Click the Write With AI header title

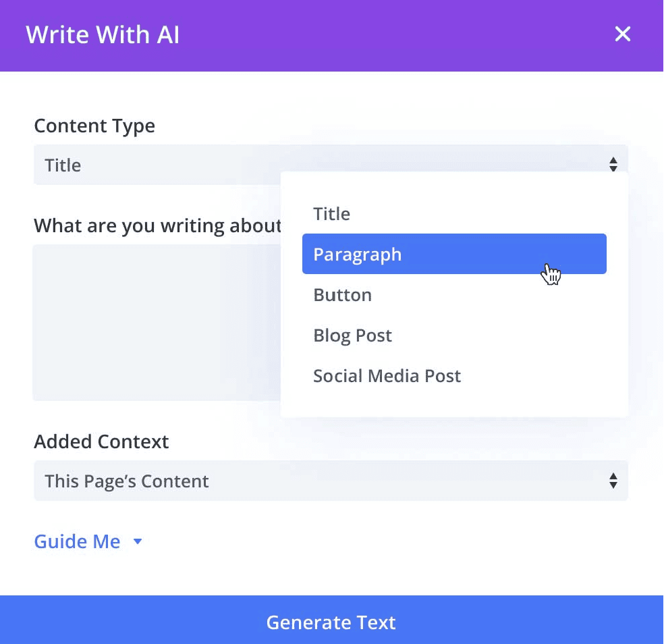pos(103,34)
